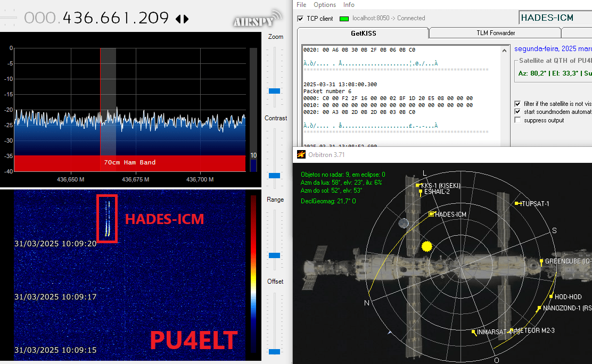
Task: Toggle filter if satellite is not visible
Action: point(518,104)
